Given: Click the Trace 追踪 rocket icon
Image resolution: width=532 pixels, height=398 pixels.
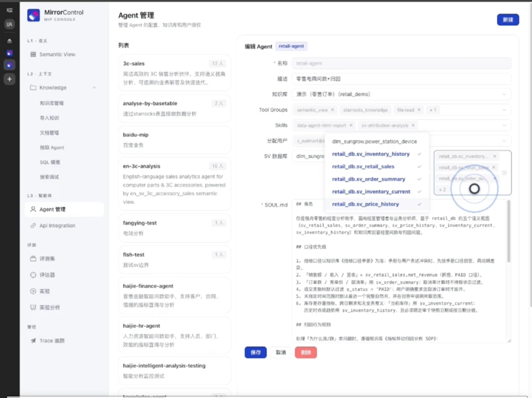Looking at the screenshot, I should click(33, 341).
